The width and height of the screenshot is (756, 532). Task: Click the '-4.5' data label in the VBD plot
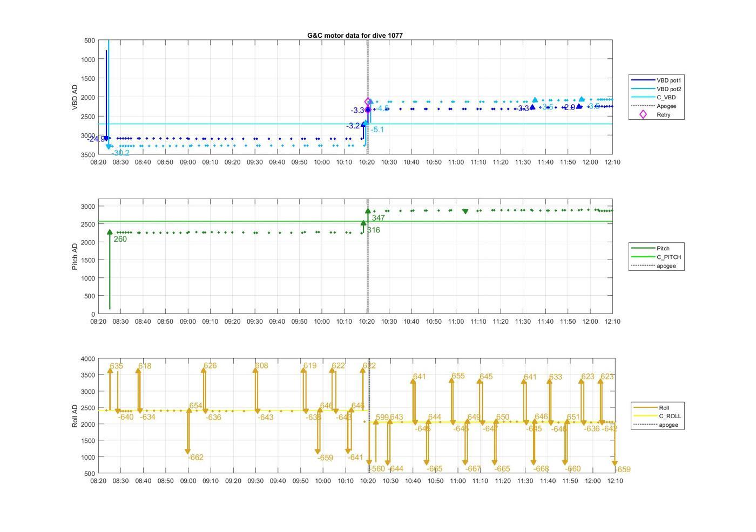382,109
